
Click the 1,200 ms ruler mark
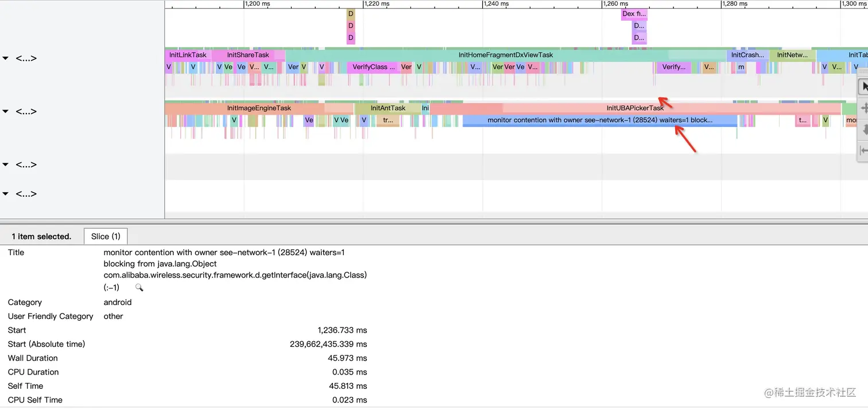(x=257, y=3)
